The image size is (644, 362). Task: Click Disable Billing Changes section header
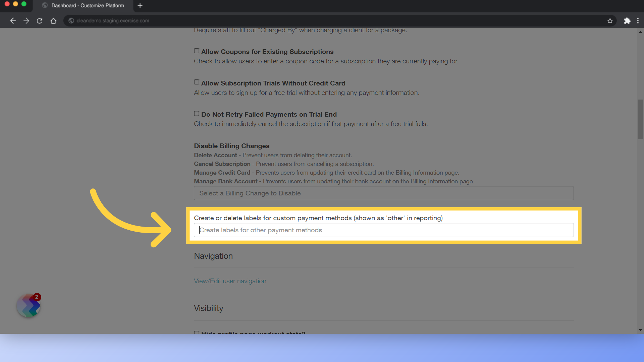tap(231, 146)
